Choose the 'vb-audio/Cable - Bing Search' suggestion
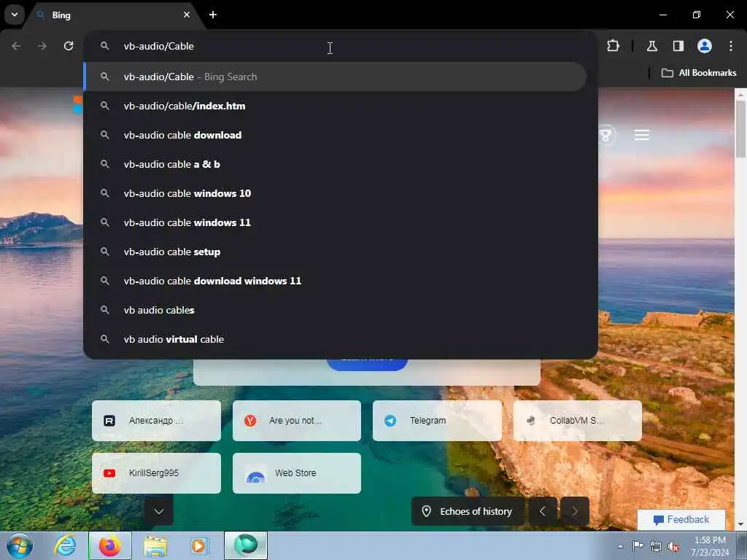747x560 pixels. (335, 77)
